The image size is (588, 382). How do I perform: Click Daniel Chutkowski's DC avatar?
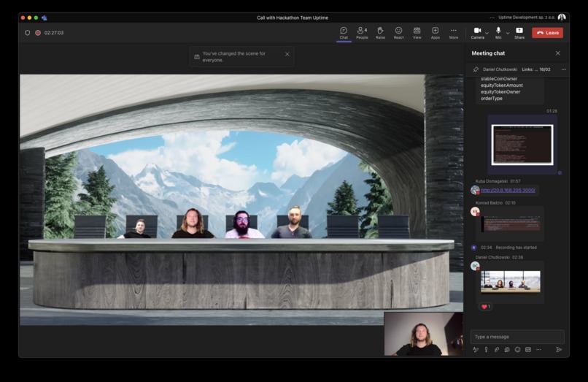(475, 266)
